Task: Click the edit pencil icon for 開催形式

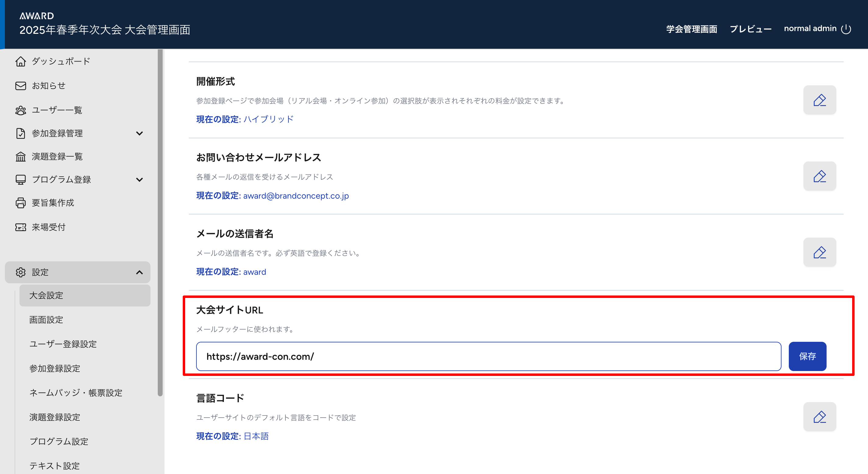Action: pyautogui.click(x=819, y=100)
